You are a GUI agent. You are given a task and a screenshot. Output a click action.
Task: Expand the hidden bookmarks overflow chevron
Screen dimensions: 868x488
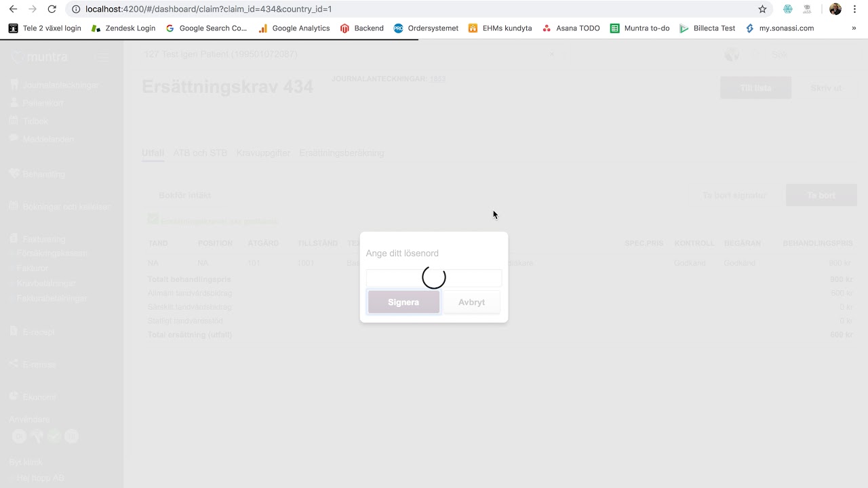coord(854,28)
